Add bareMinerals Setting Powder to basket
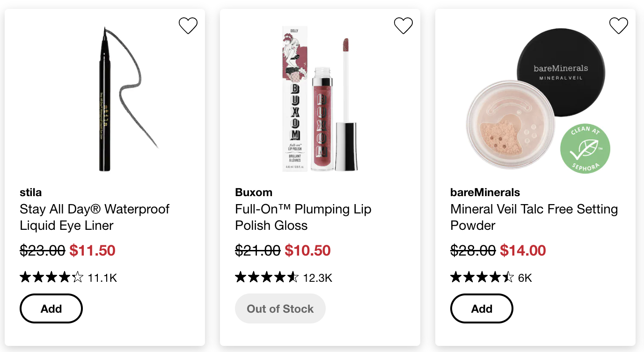Image resolution: width=644 pixels, height=352 pixels. (x=482, y=308)
